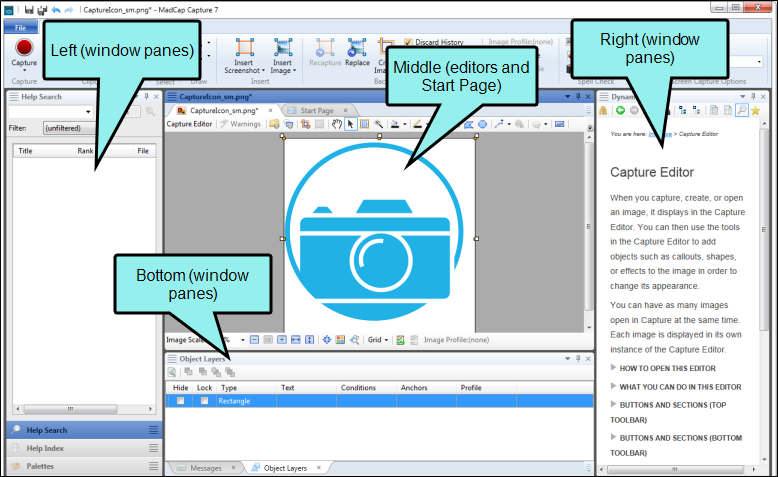
Task: Click the Warnings button
Action: pos(241,124)
